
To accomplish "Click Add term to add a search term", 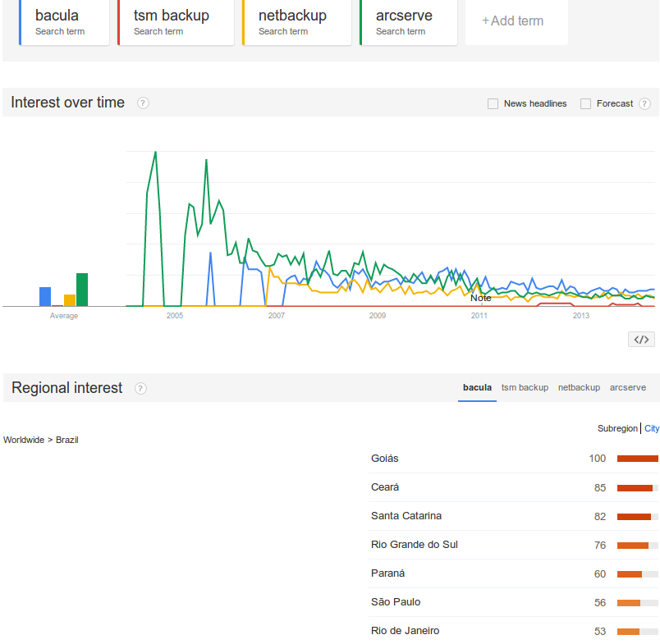I will [x=516, y=21].
